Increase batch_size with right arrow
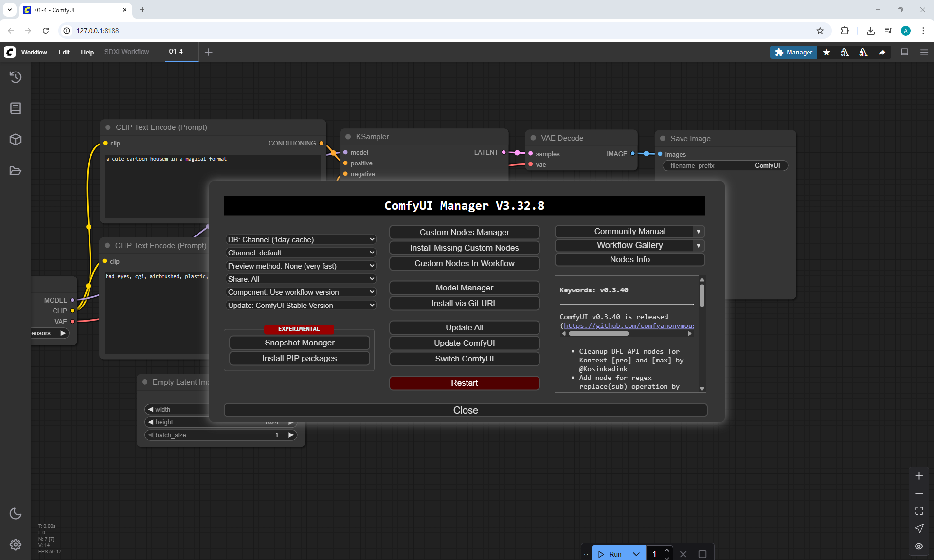Screen dimensions: 934x560 pos(291,435)
